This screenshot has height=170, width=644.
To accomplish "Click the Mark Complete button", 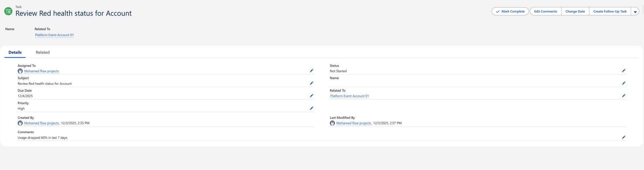I will tap(510, 11).
